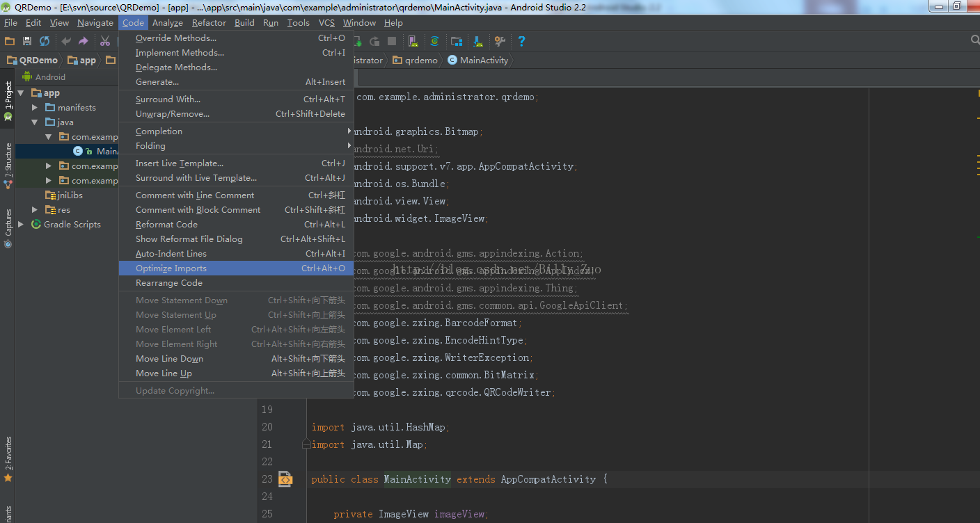Select Auto-Indent Lines entry

pyautogui.click(x=236, y=253)
